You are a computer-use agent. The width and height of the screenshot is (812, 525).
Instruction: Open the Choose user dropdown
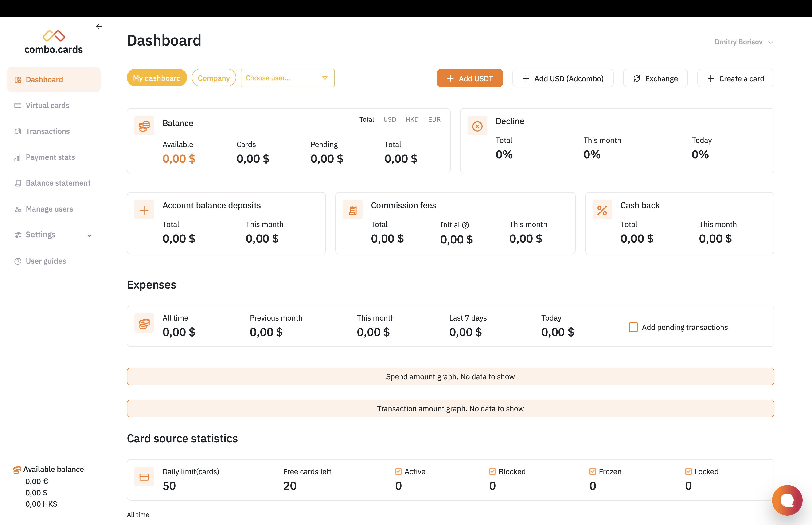tap(287, 78)
